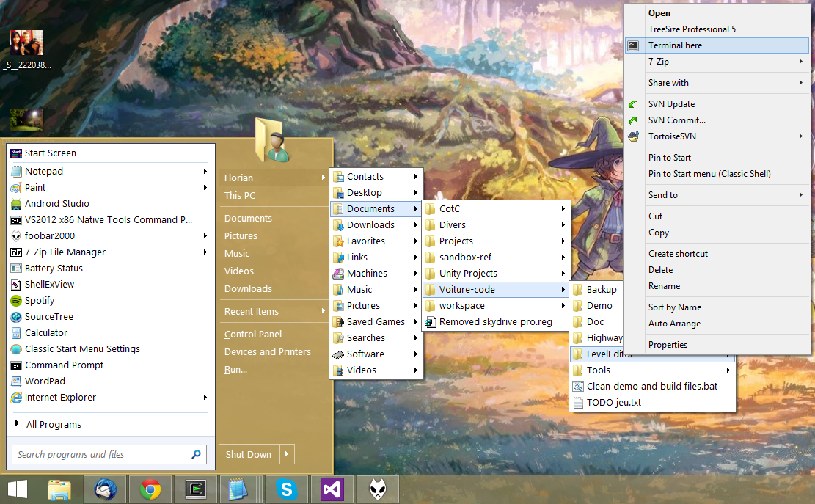Open Skype from the taskbar

pyautogui.click(x=287, y=489)
